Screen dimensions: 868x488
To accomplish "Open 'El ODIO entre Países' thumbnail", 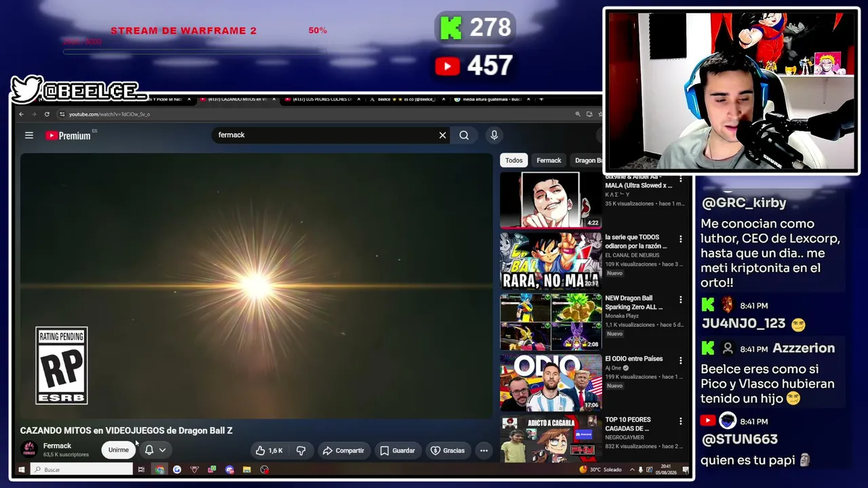I will pos(551,382).
